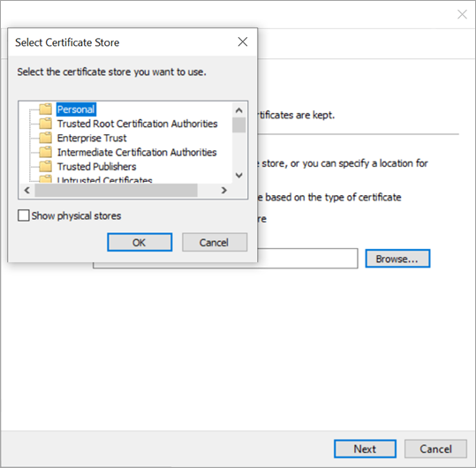Select the Personal certificate store
The width and height of the screenshot is (476, 468).
tap(76, 109)
